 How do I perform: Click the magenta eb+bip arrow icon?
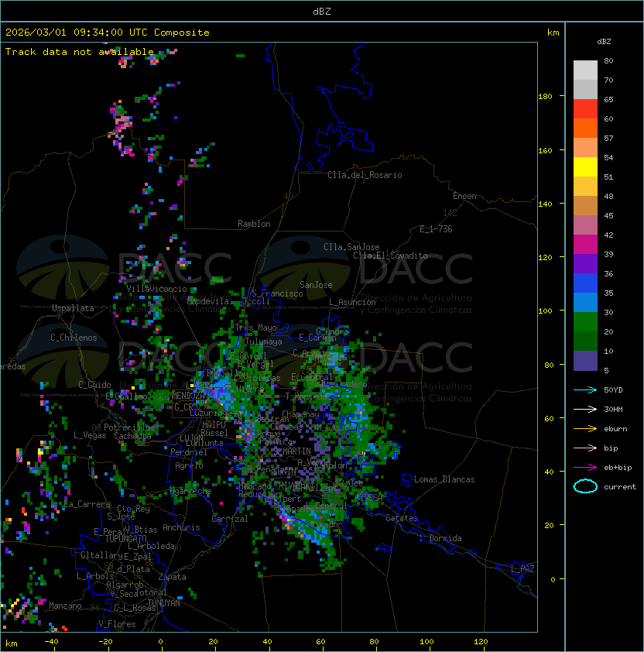point(585,467)
